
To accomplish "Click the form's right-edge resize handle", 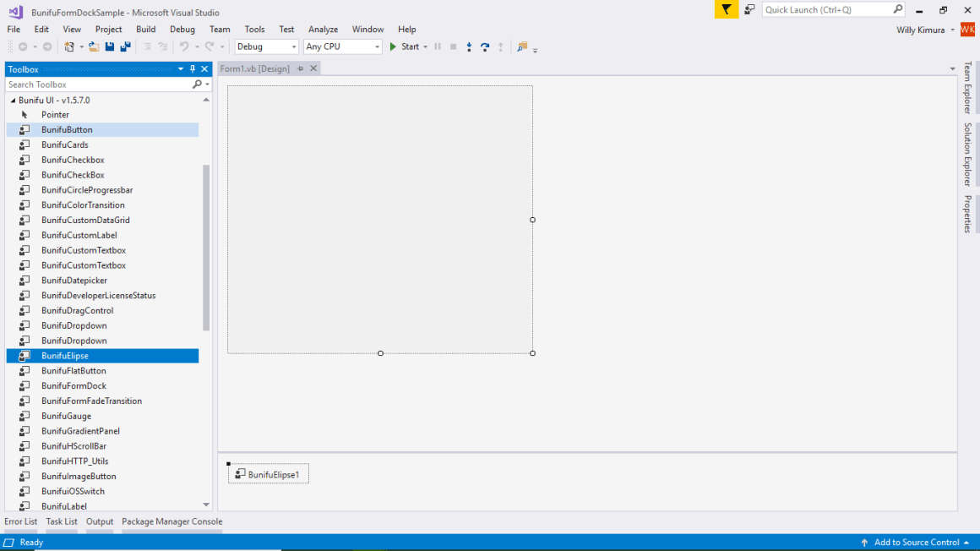I will click(x=532, y=221).
